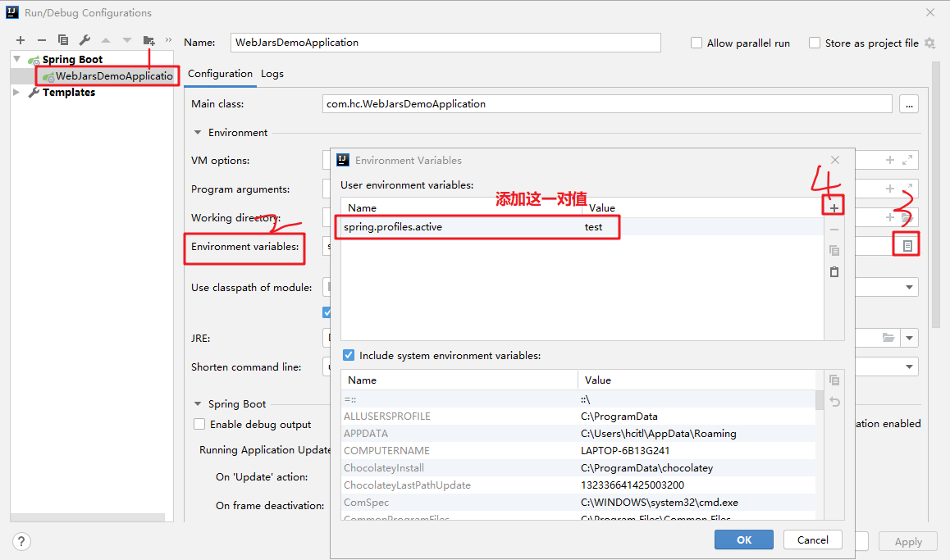The height and width of the screenshot is (560, 950).
Task: Browse main class with ellipsis button
Action: (x=909, y=104)
